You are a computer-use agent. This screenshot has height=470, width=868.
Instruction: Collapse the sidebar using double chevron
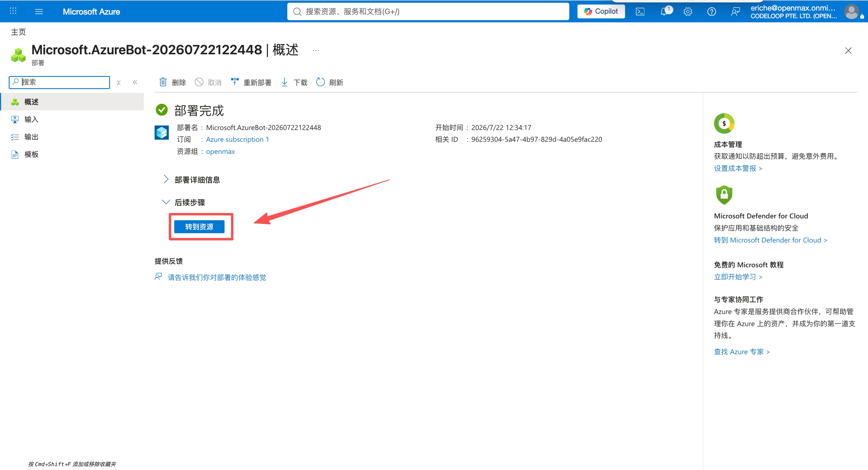135,82
